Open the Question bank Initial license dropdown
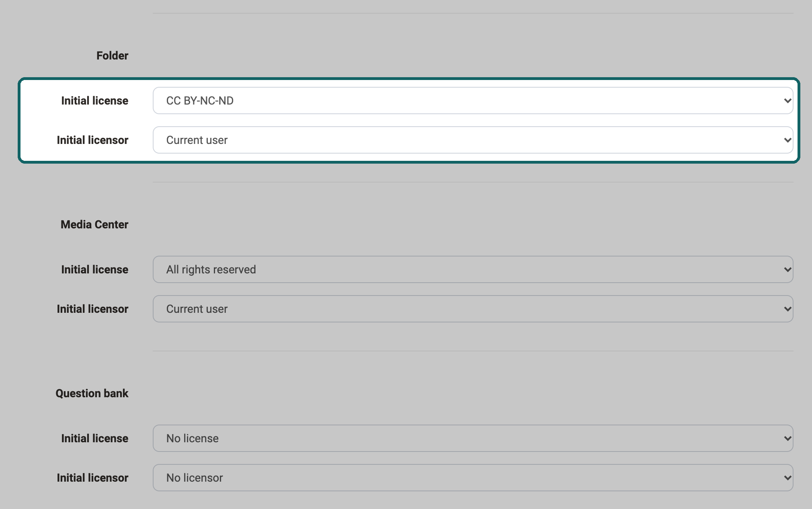The image size is (812, 509). pyautogui.click(x=473, y=438)
